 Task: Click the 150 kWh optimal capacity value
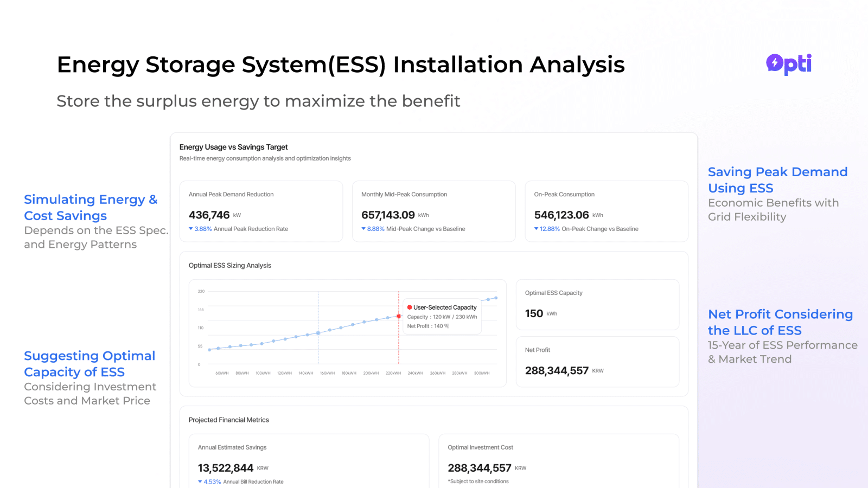(x=541, y=313)
